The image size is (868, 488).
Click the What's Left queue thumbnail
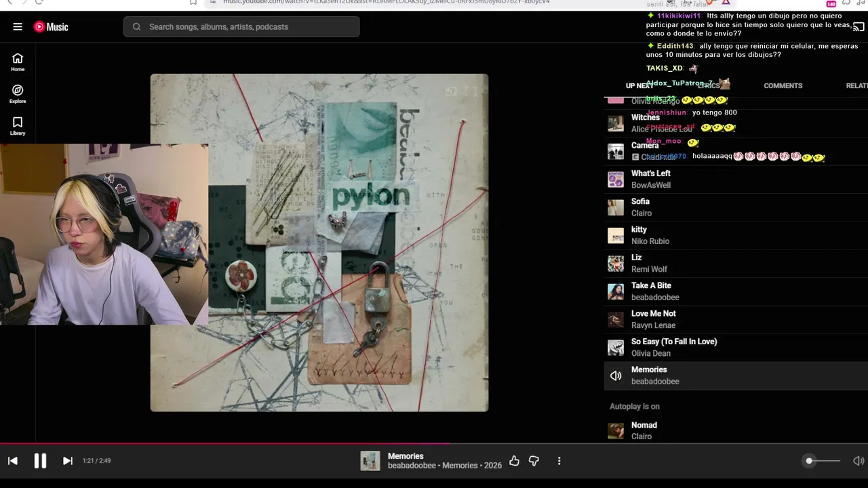616,180
